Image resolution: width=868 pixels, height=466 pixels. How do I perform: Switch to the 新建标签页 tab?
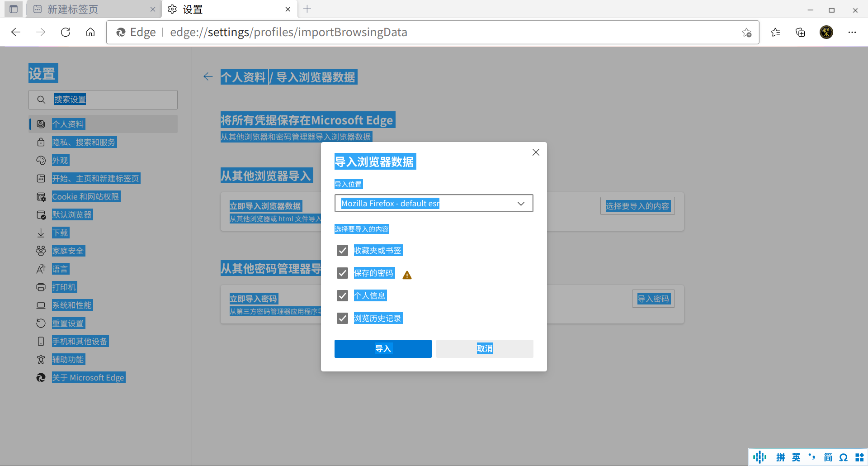[94, 10]
